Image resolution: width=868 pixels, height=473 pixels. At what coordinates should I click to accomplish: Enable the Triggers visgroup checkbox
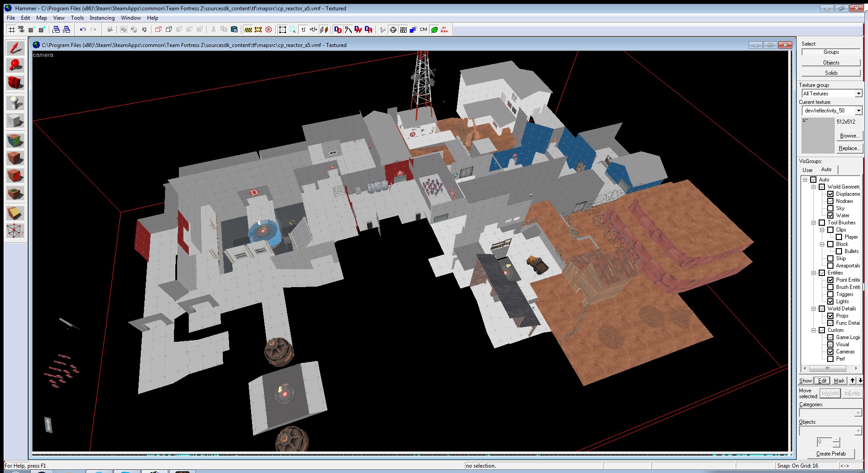pyautogui.click(x=830, y=294)
